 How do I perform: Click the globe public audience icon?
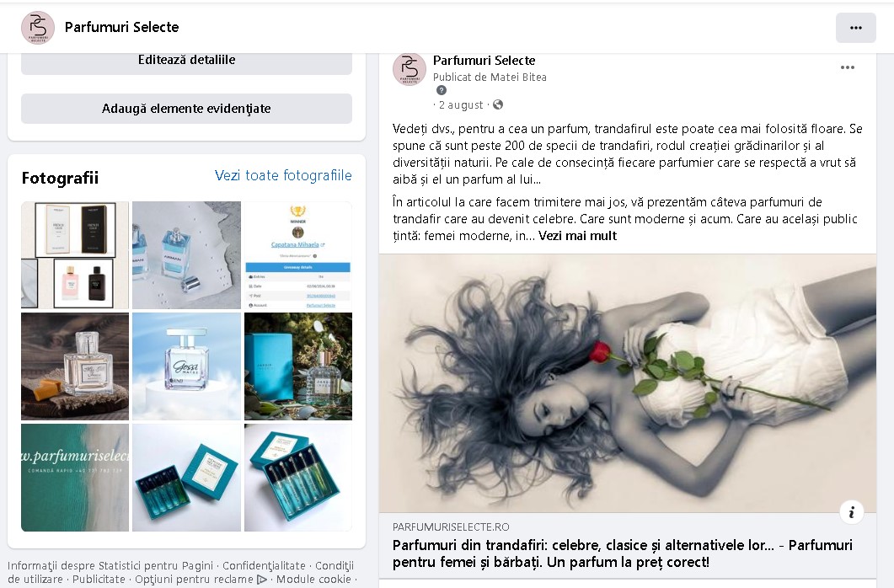coord(498,104)
